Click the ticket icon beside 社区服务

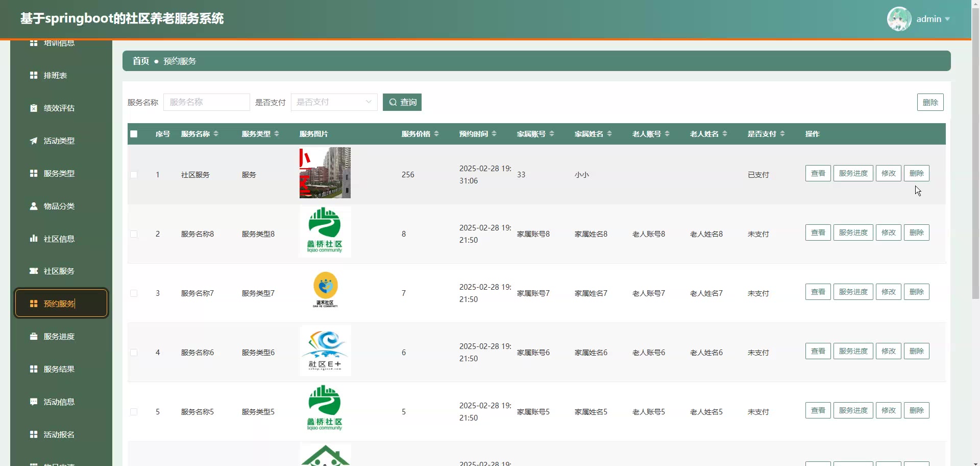pos(34,271)
